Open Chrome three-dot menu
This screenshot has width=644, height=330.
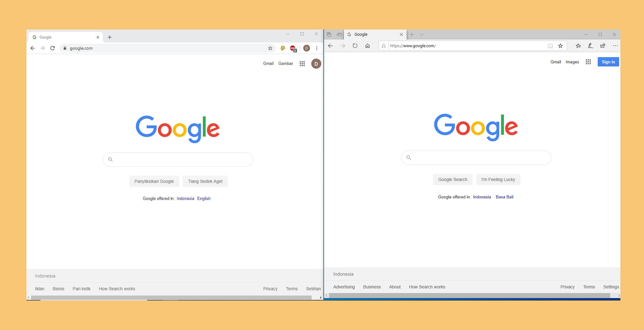point(317,48)
